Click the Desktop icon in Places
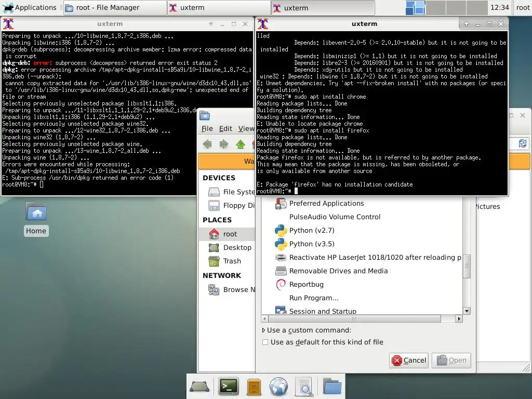 coord(214,248)
